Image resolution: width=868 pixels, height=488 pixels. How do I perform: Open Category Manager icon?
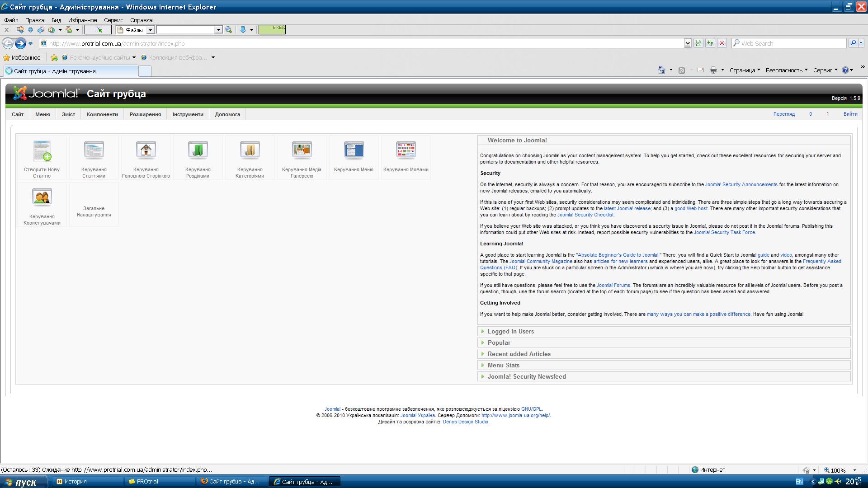tap(250, 151)
